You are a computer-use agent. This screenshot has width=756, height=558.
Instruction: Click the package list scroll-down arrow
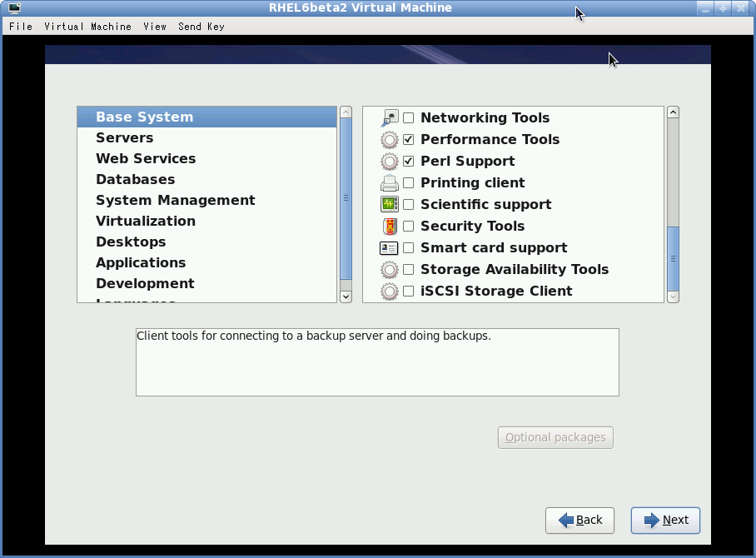(673, 296)
